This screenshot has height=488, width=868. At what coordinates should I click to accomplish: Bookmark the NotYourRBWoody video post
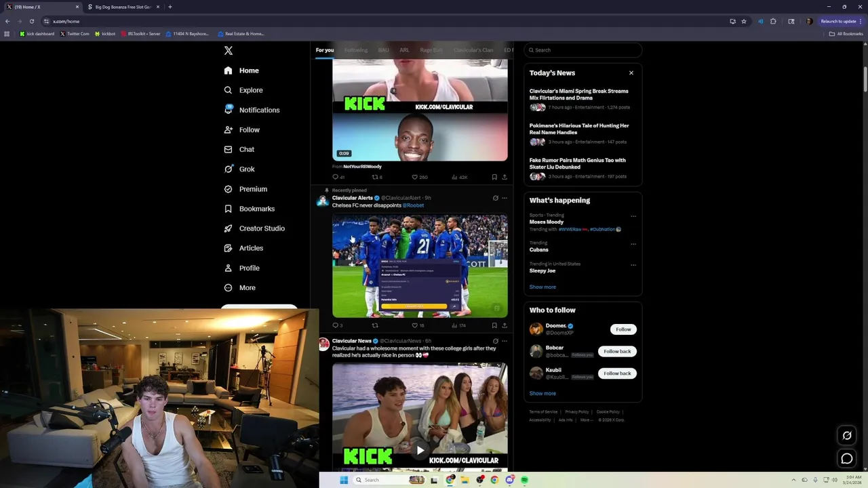tap(494, 177)
